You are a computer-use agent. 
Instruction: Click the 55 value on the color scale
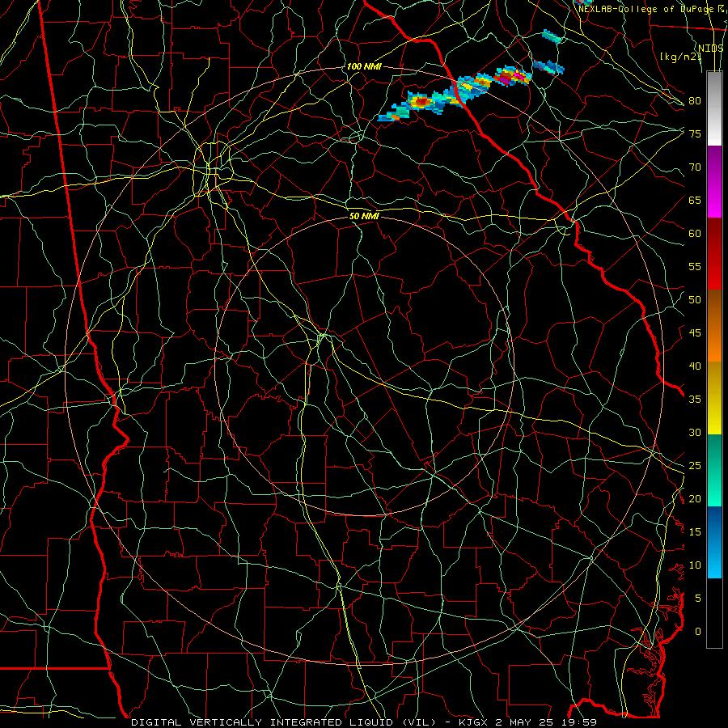click(x=695, y=266)
